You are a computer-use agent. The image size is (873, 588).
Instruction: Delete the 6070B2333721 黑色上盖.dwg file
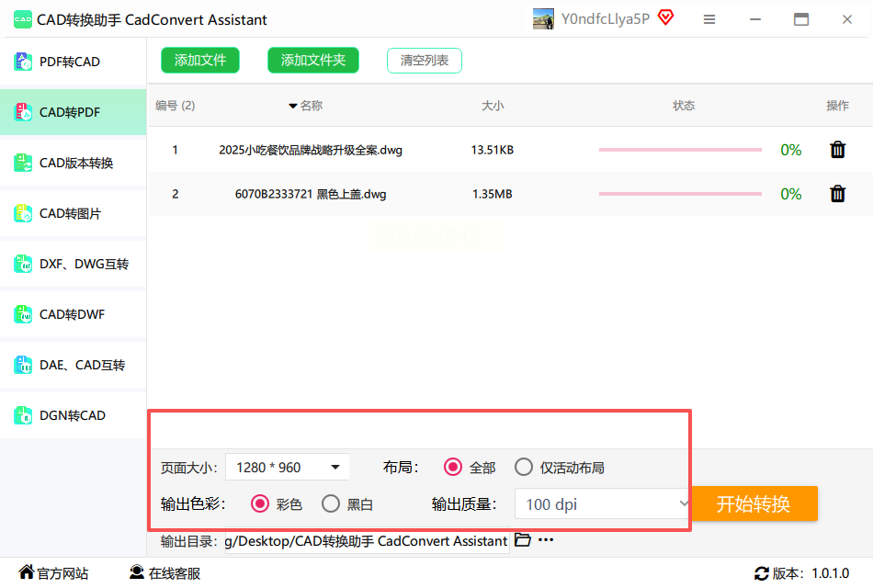pos(837,194)
